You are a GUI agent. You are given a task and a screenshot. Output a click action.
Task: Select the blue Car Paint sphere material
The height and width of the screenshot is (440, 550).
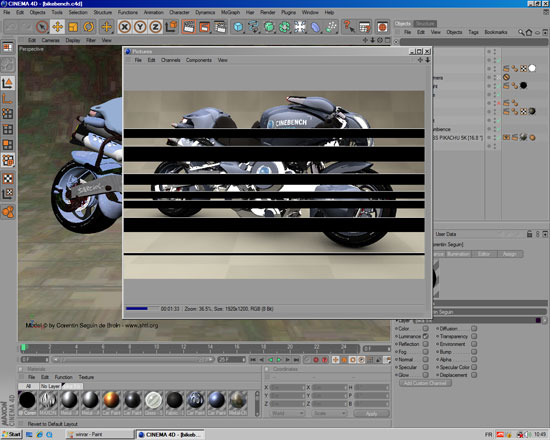(216, 401)
